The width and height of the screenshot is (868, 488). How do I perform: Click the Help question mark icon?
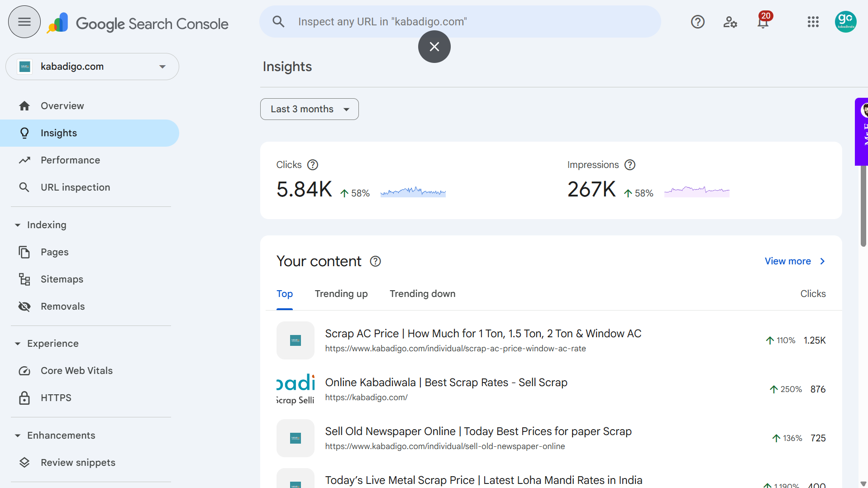[x=697, y=21]
